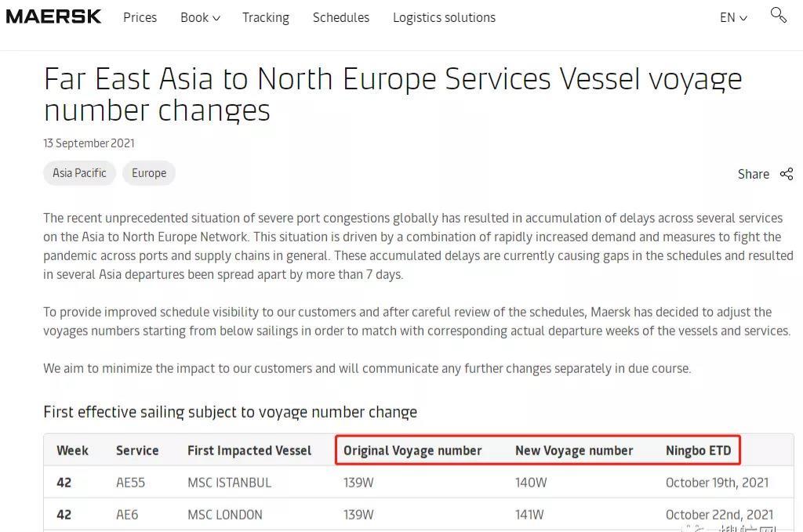
Task: Select the MSC LONDON vessel cell
Action: [x=225, y=515]
